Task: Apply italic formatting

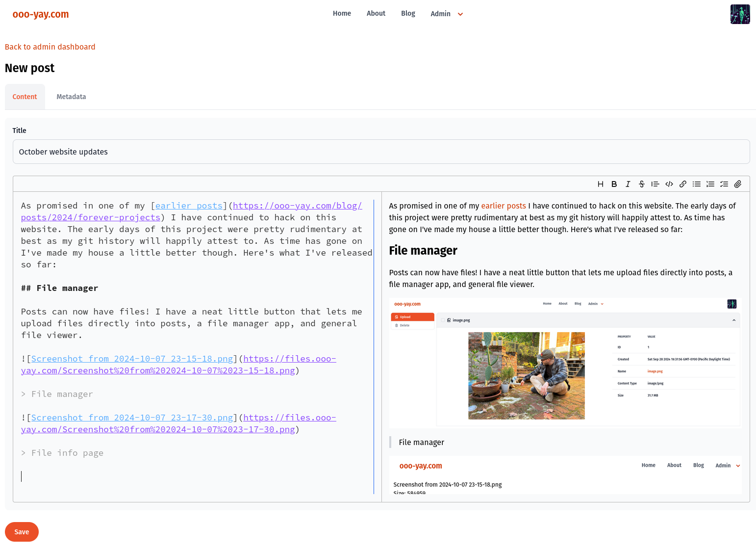Action: click(628, 184)
